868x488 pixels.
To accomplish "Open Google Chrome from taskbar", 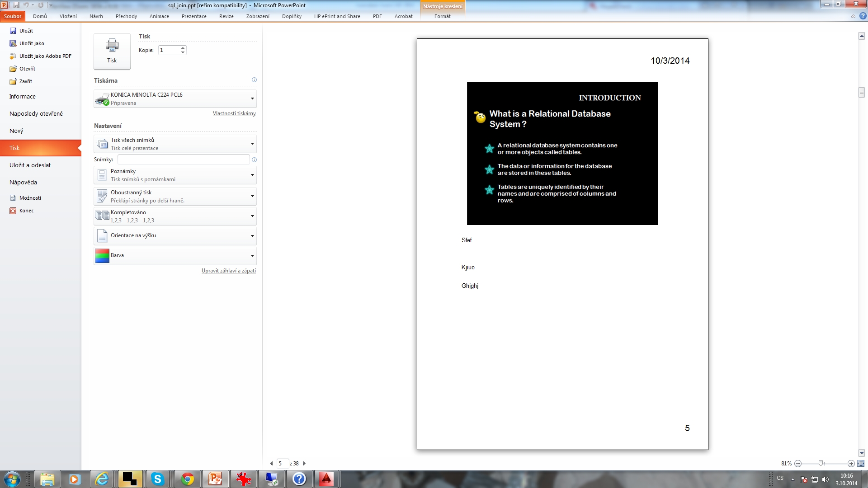I will point(187,479).
